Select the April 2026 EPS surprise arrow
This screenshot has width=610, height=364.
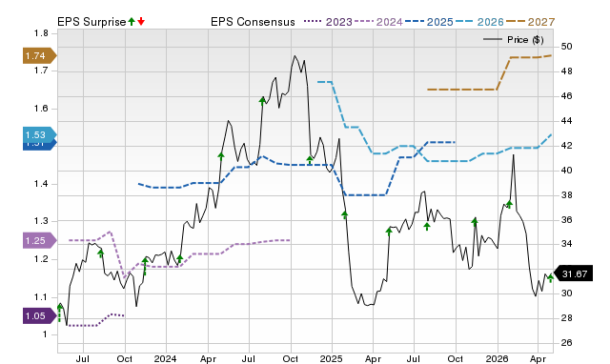pos(550,278)
